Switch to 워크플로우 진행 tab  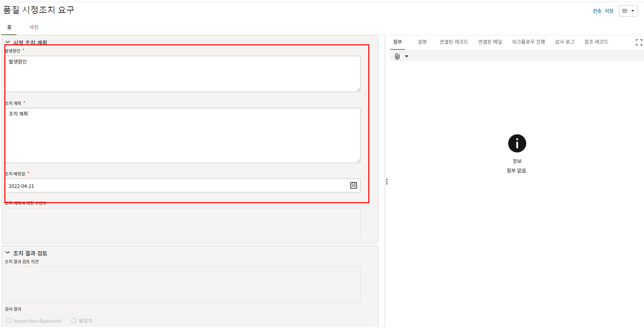pos(528,42)
